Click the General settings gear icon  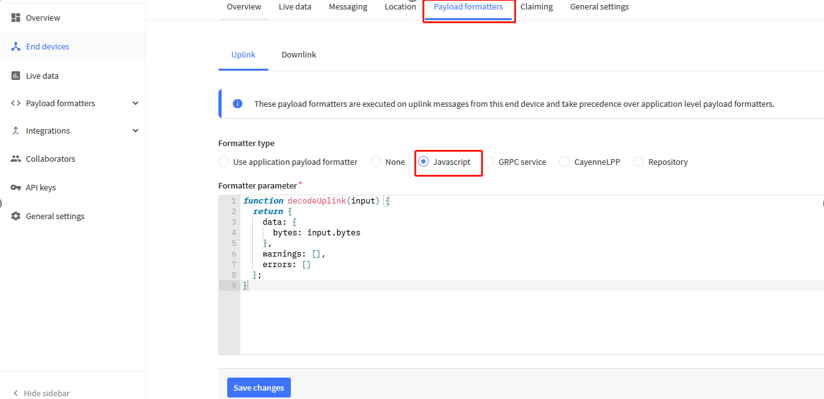point(15,216)
